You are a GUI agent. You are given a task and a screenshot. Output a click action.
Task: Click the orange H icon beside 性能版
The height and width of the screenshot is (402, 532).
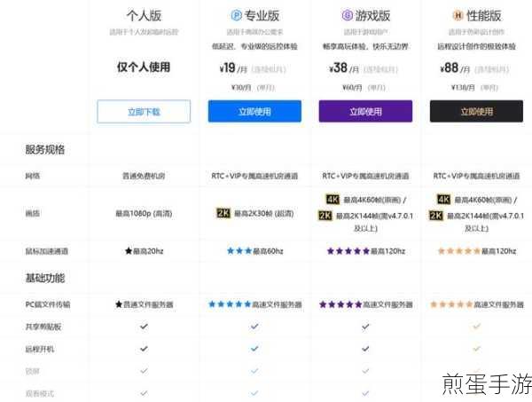458,15
